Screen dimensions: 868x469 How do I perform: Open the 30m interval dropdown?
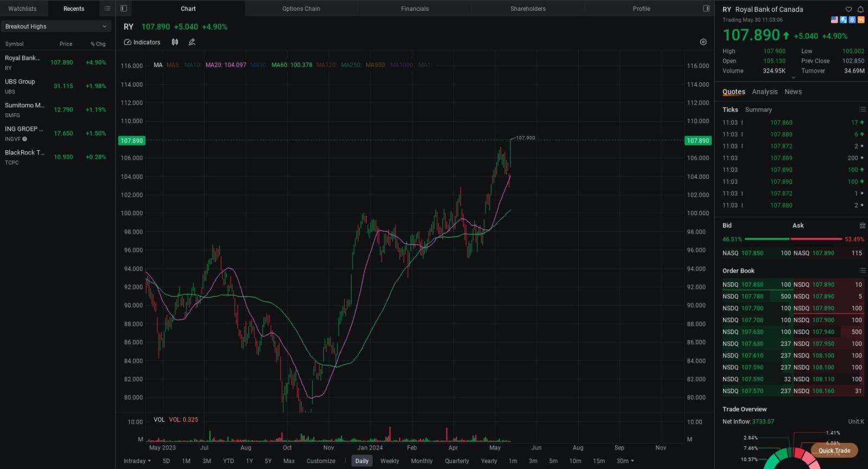[x=625, y=461]
